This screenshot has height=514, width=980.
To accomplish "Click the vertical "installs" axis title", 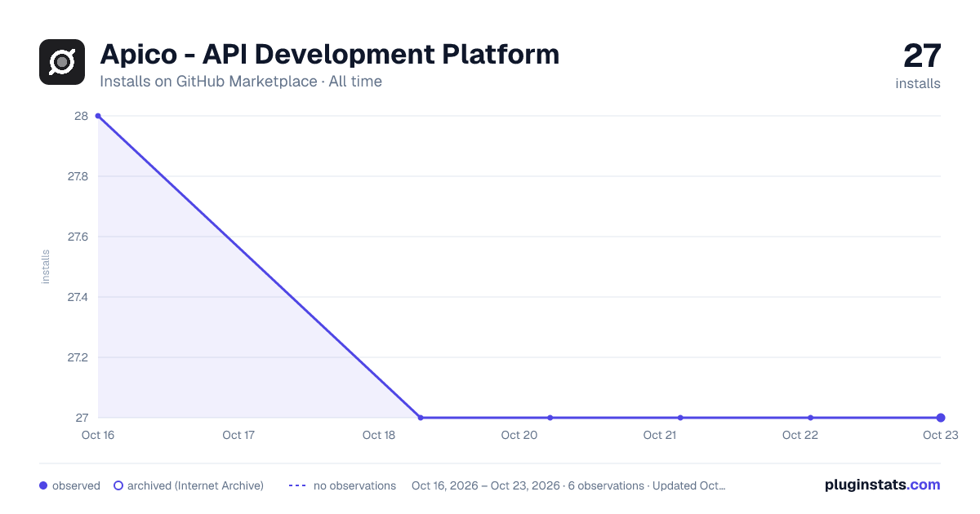I will [46, 267].
